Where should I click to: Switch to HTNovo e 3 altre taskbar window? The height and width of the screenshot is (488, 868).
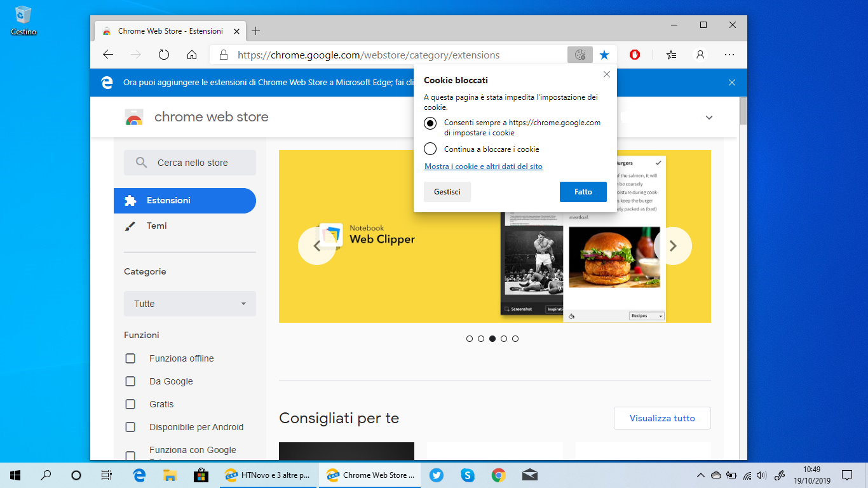(268, 475)
